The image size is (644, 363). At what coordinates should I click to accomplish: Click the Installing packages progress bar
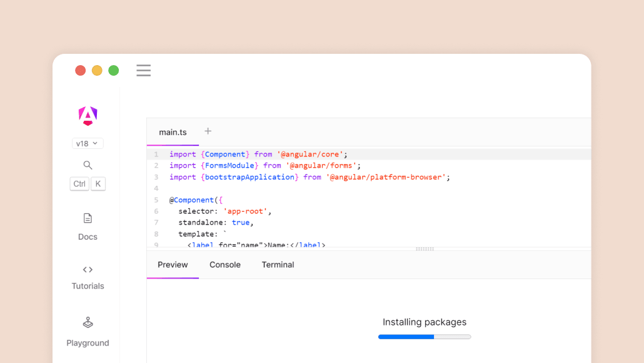(425, 337)
